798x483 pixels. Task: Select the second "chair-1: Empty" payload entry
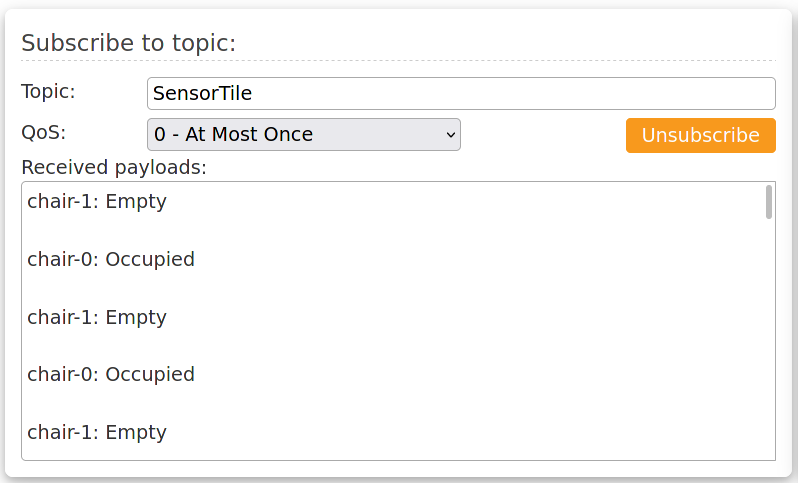coord(96,317)
